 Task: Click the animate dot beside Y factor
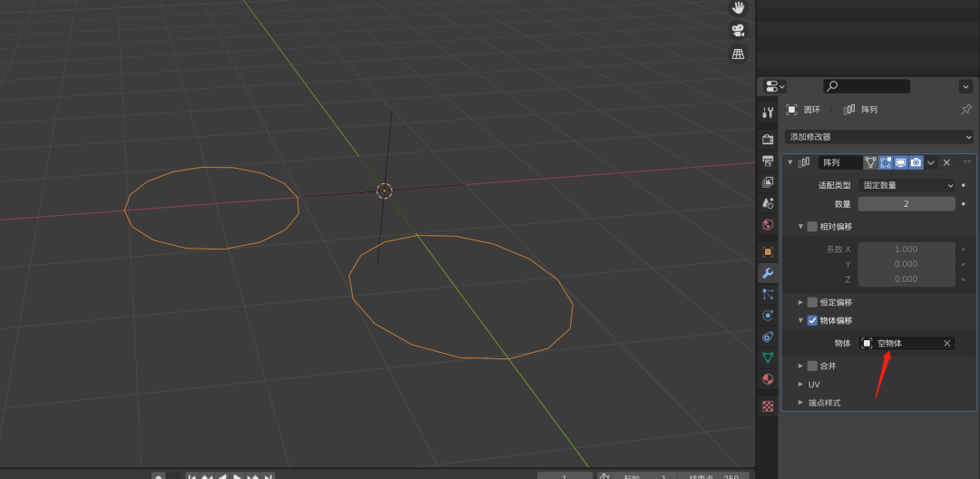pyautogui.click(x=963, y=264)
